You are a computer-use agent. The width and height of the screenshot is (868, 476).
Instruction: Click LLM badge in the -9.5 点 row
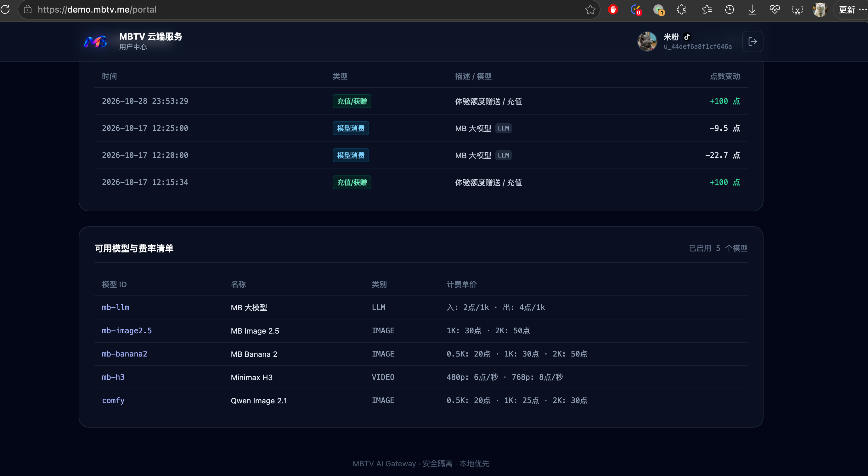503,128
